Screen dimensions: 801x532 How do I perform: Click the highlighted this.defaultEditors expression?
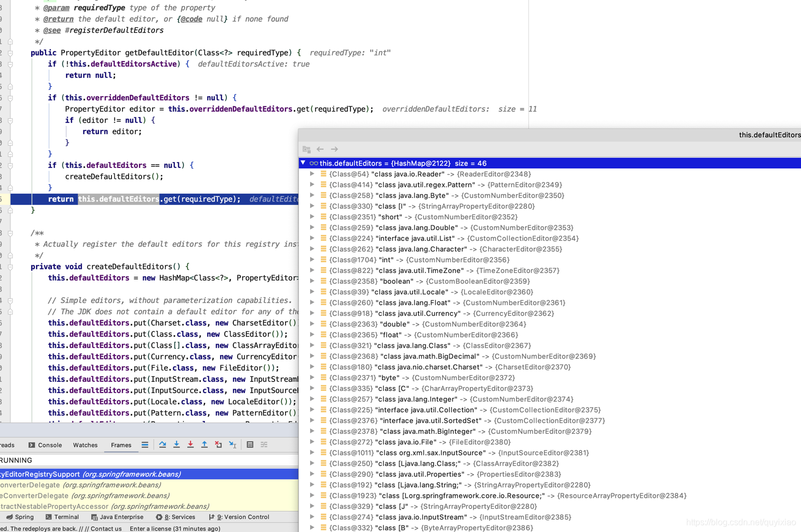pyautogui.click(x=119, y=199)
